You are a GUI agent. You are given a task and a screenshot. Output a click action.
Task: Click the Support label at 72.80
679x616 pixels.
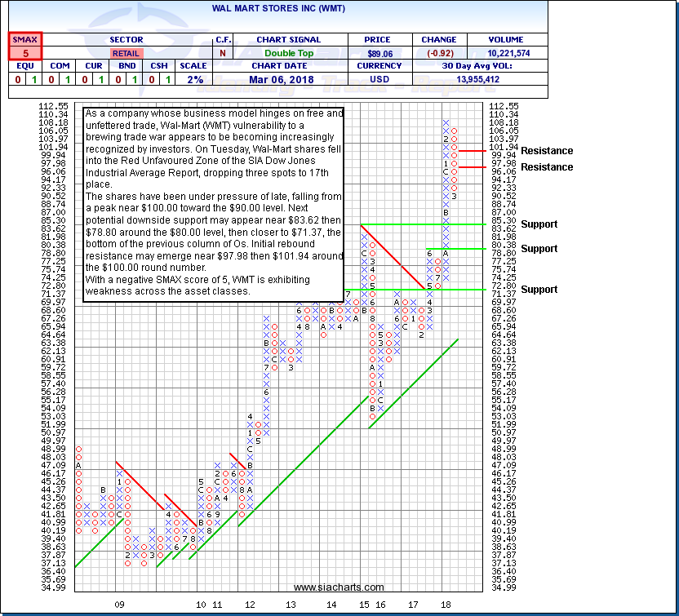pos(539,290)
